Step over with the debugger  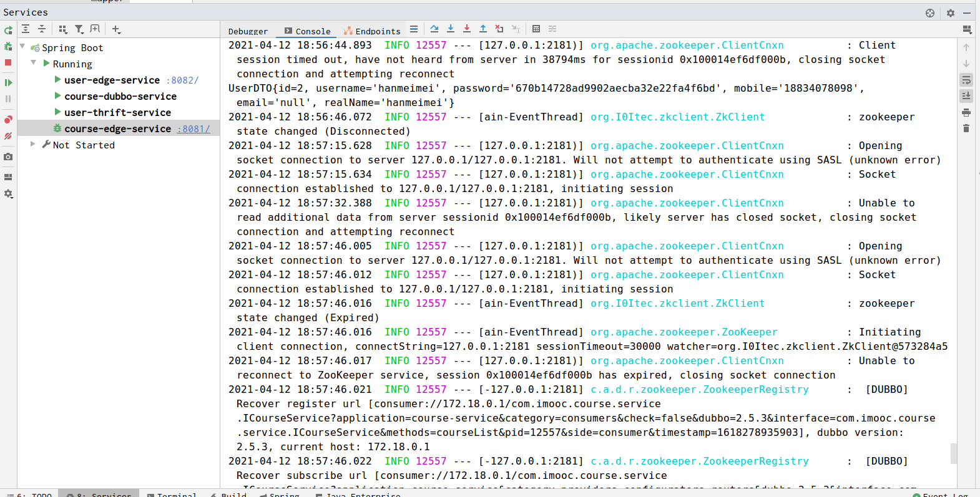(x=434, y=29)
